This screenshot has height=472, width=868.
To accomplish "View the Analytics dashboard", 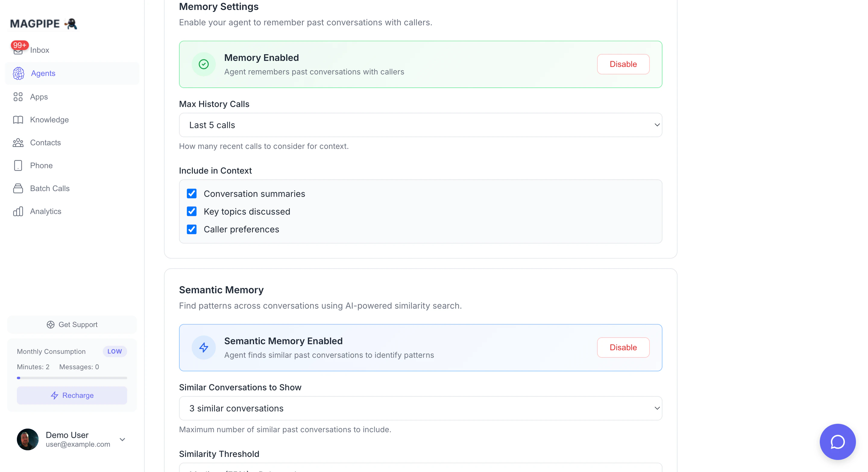I will [x=46, y=211].
